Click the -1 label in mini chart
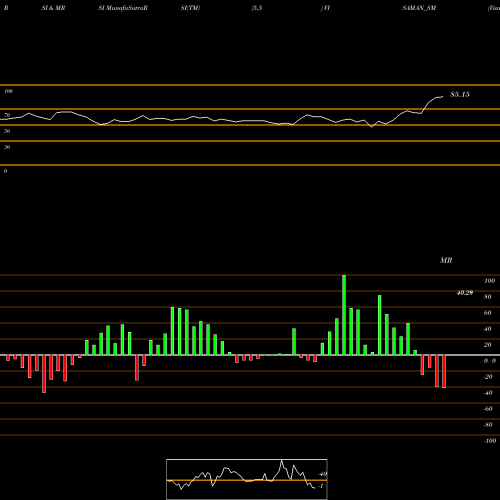Screen dimensions: 500x500 321,486
